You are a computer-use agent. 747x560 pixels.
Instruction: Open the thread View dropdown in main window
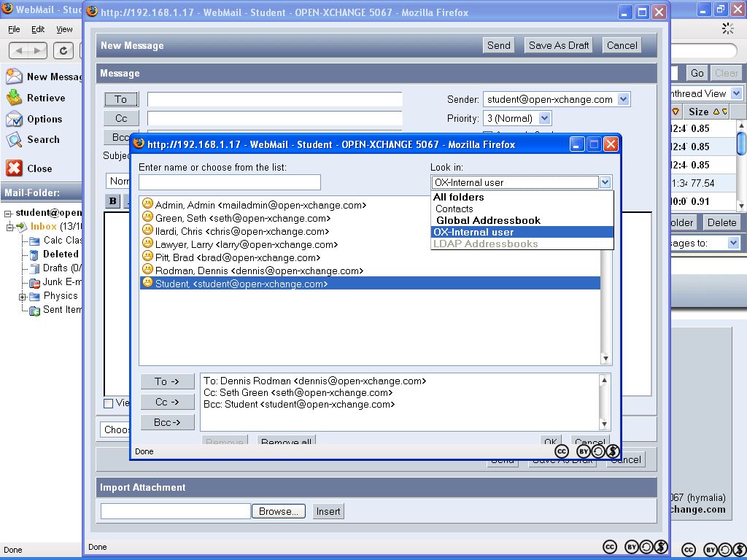(737, 93)
